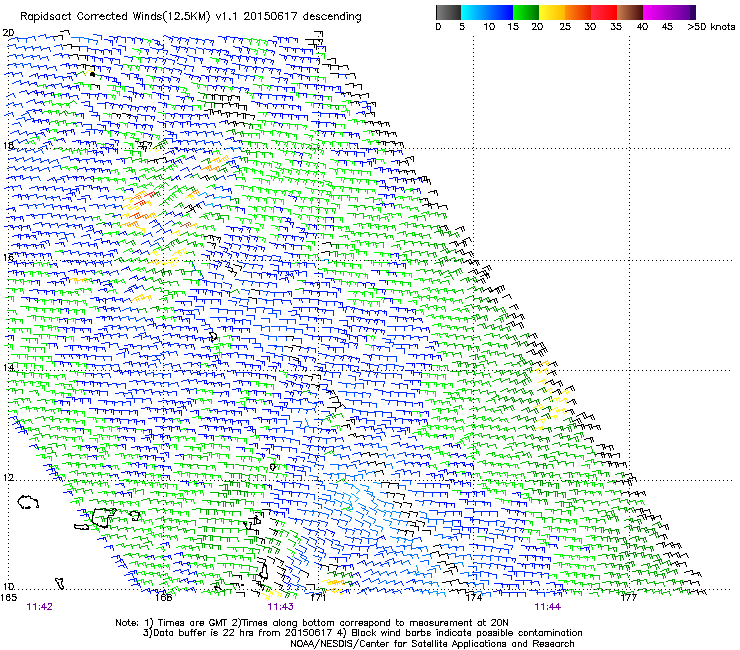740x650 pixels.
Task: Click the '40' label under the color legend
Action: click(x=642, y=27)
